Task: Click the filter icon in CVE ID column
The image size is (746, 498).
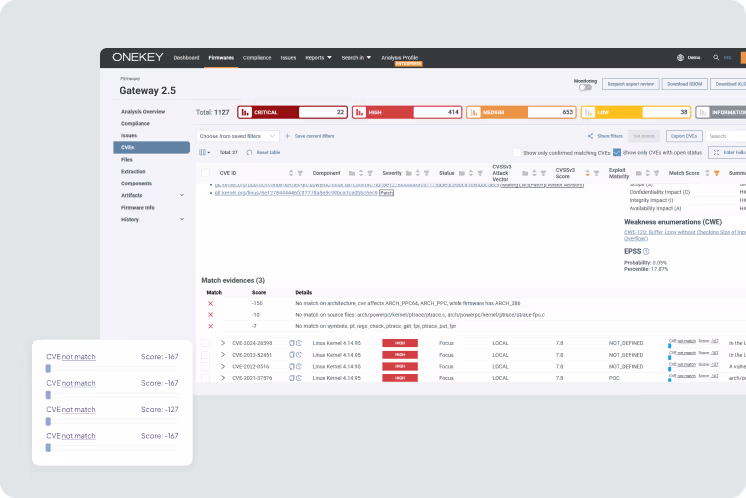Action: (300, 173)
